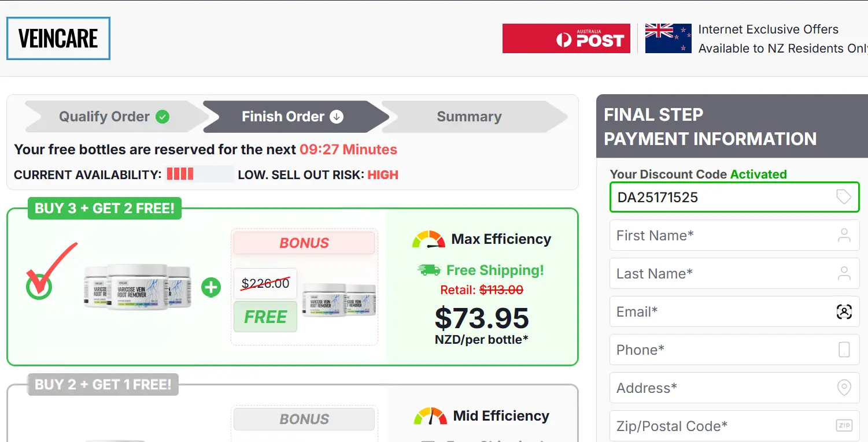868x442 pixels.
Task: Click the Australia Post logo
Action: [x=566, y=39]
